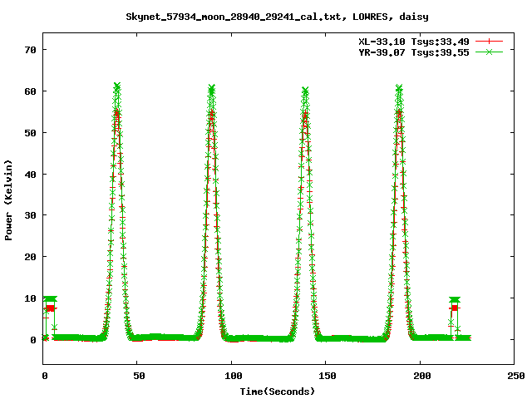
Task: Click the x-axis tick label 150
Action: coord(328,376)
